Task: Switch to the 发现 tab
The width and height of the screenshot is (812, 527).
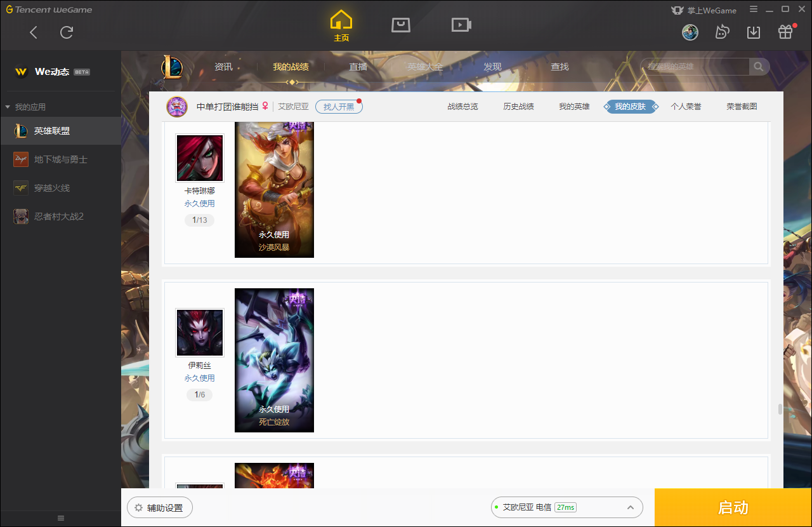Action: point(492,67)
